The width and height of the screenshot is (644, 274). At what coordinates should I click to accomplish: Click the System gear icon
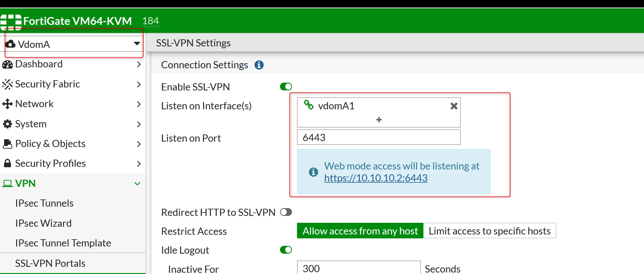(x=7, y=124)
